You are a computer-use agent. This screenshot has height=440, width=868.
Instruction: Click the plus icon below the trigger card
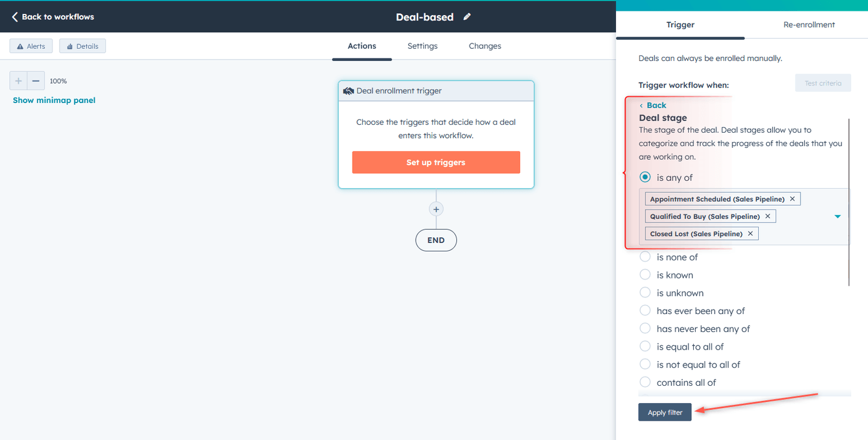pos(436,209)
